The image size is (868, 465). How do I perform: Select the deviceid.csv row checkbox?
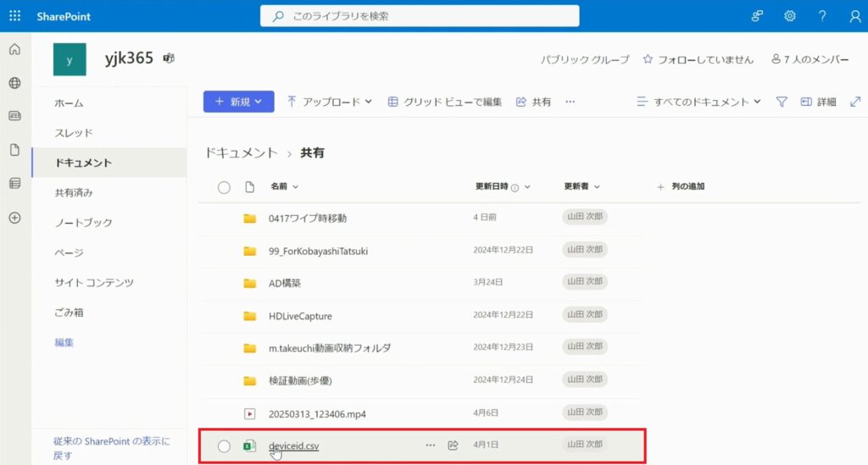224,446
